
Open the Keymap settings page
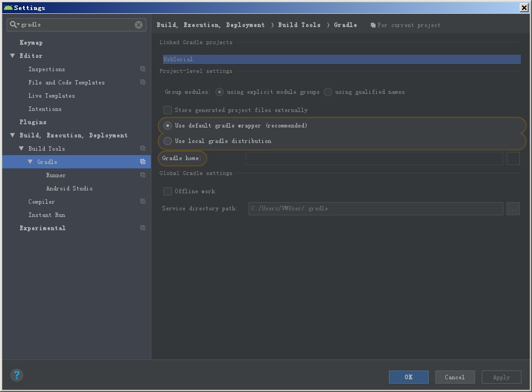click(x=31, y=43)
